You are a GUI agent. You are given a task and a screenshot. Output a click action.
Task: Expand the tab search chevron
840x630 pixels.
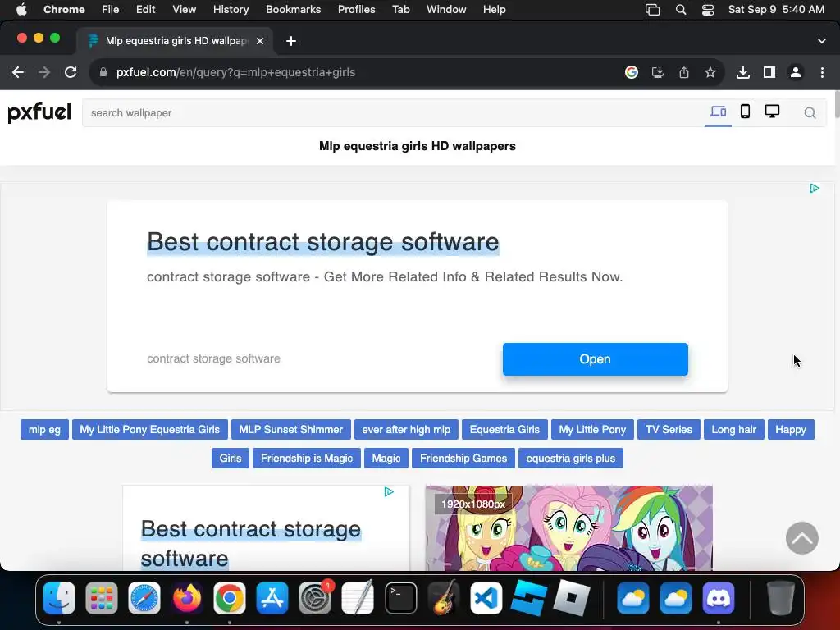822,41
